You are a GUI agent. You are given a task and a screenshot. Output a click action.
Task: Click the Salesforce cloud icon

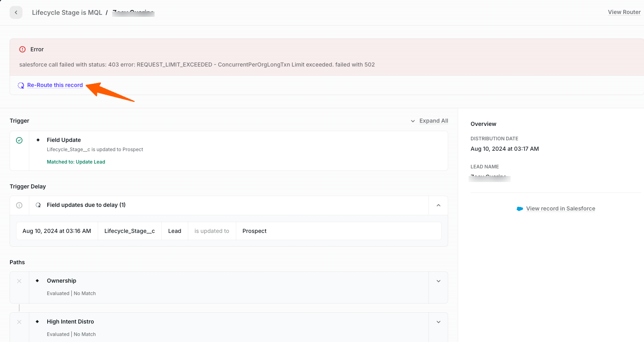click(x=520, y=209)
